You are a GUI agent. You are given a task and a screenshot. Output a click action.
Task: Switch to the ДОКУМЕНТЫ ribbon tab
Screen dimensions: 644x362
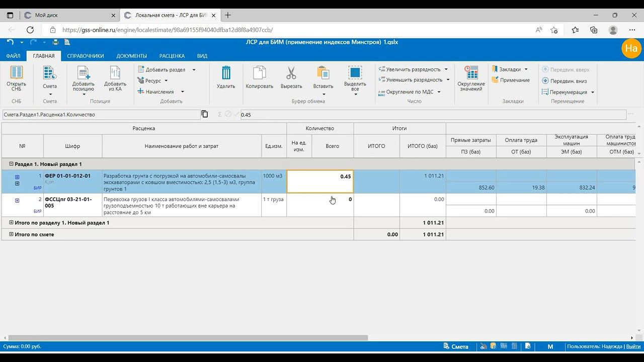(132, 56)
